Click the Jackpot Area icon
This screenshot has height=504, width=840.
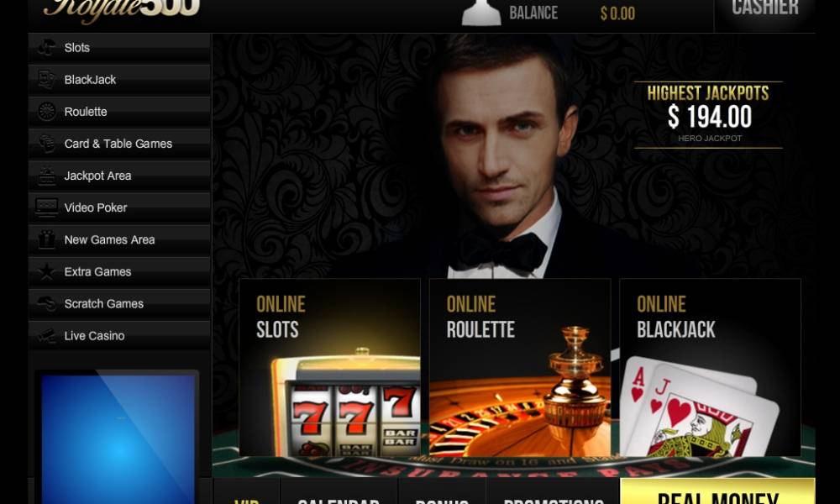pos(46,176)
